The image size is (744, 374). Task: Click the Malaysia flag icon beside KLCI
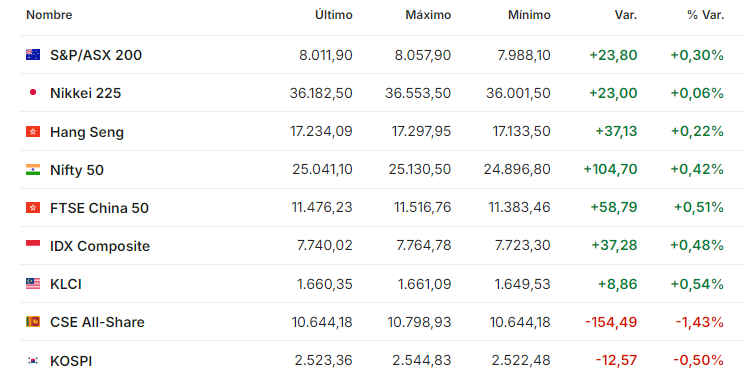pyautogui.click(x=33, y=284)
